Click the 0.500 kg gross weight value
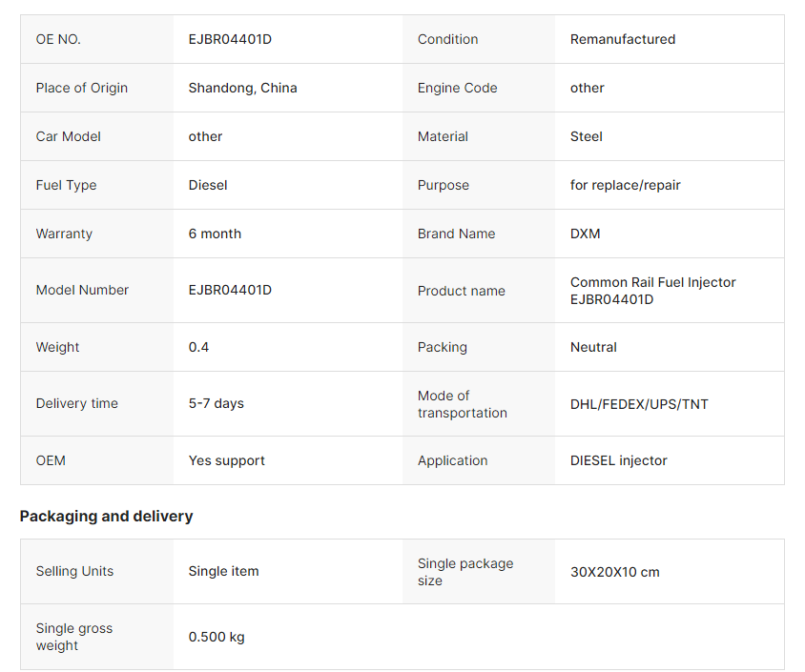The image size is (805, 672). 217,637
